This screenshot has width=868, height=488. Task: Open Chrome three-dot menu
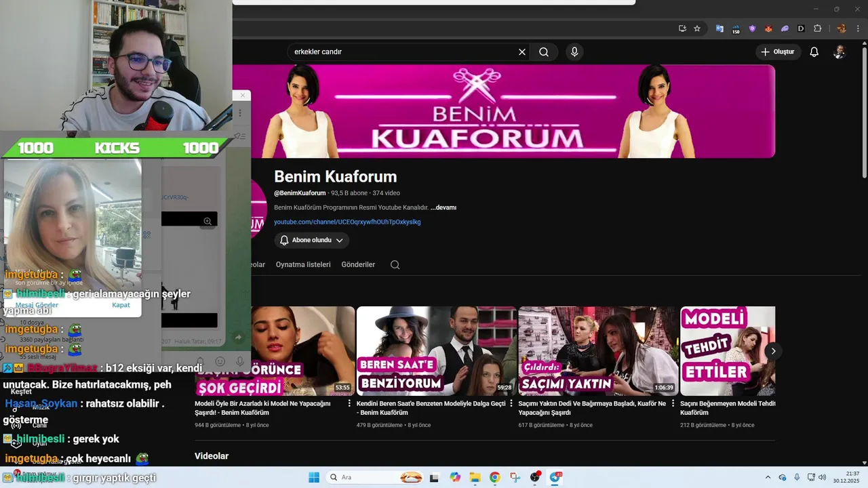[x=858, y=28]
